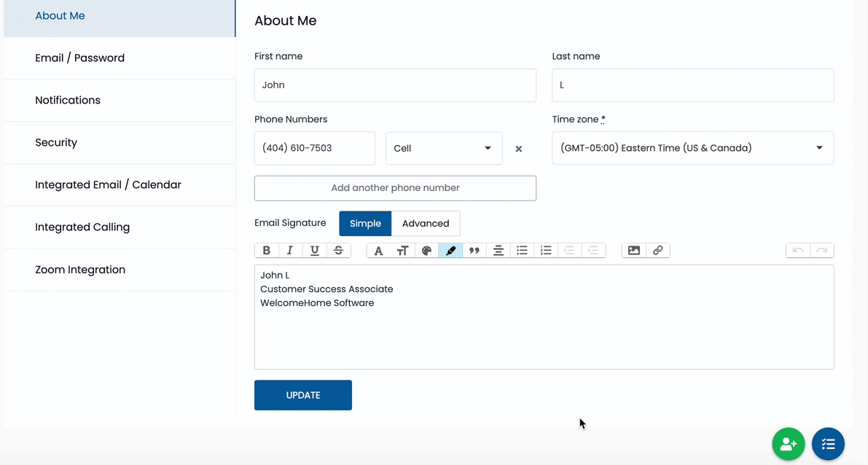Insert a hyperlink into signature

(657, 250)
